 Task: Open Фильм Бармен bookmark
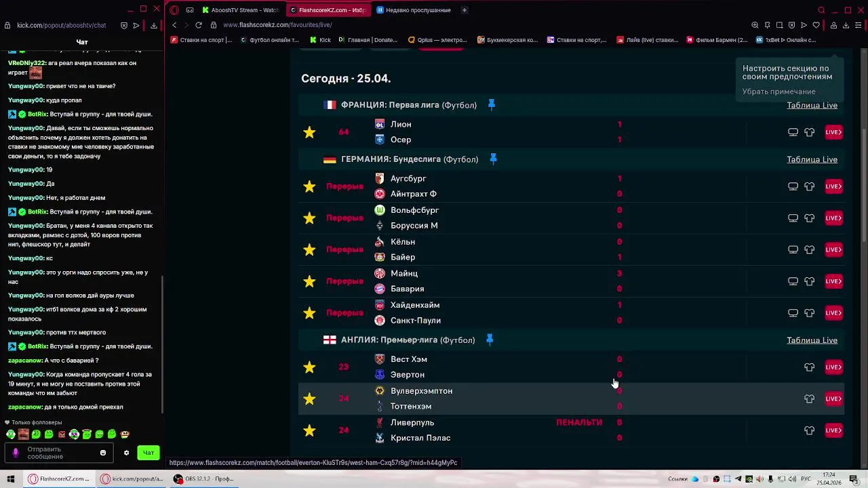717,40
